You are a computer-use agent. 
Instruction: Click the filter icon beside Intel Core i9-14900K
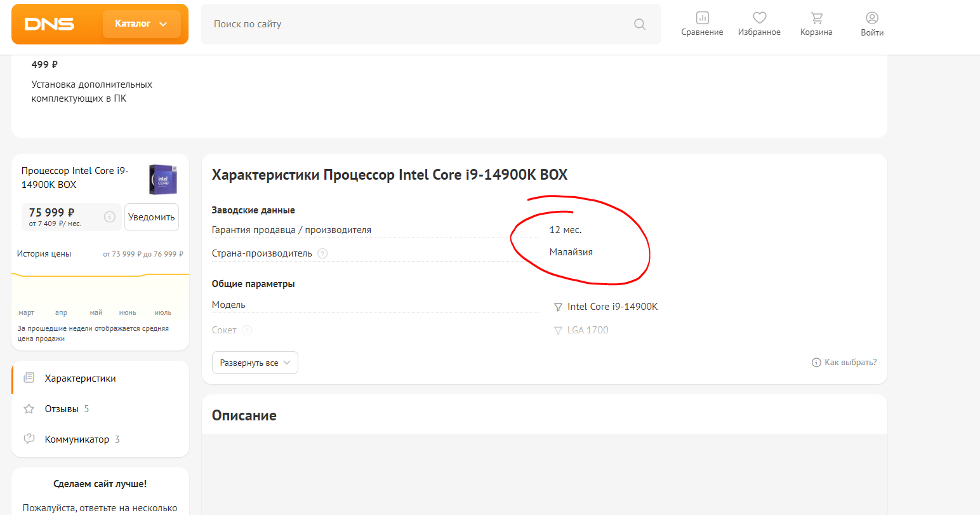(558, 307)
